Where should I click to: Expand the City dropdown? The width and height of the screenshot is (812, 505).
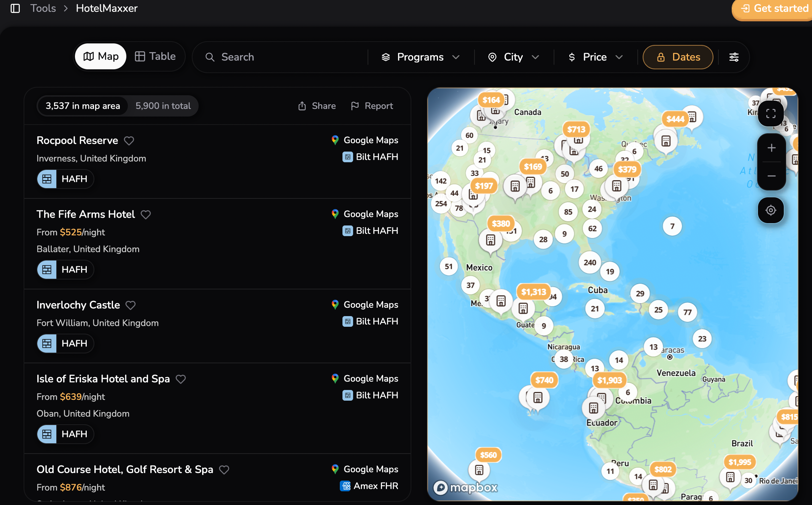[x=513, y=57]
